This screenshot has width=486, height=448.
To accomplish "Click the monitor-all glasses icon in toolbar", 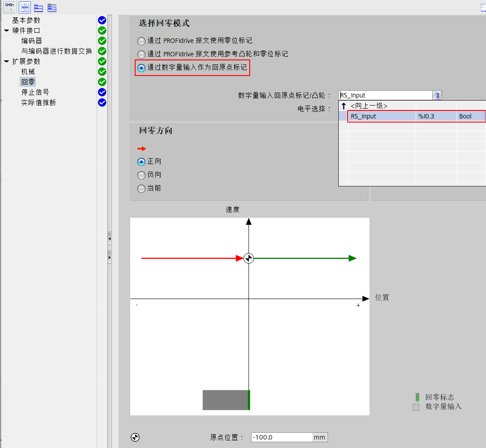I will [x=9, y=7].
